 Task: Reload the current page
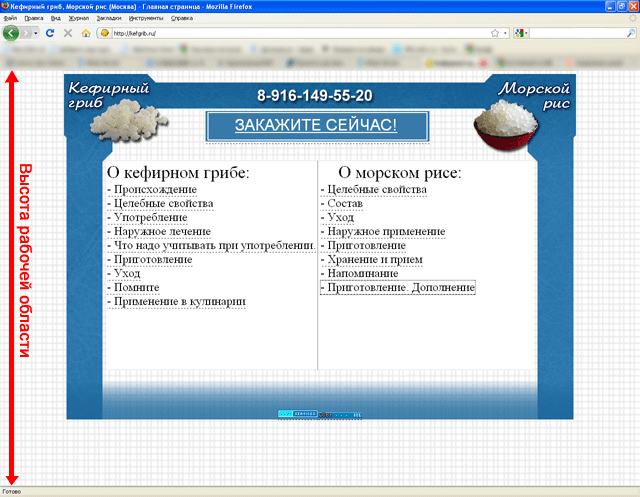(50, 33)
